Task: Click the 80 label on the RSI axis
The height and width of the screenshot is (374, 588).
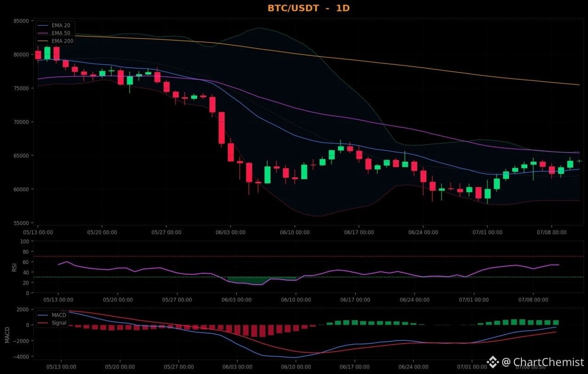Action: pos(26,252)
